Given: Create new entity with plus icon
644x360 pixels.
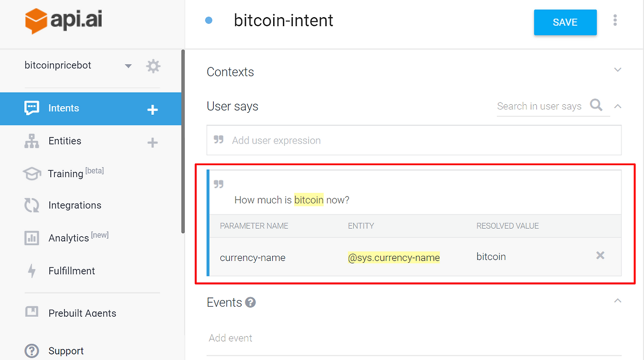Looking at the screenshot, I should 152,143.
